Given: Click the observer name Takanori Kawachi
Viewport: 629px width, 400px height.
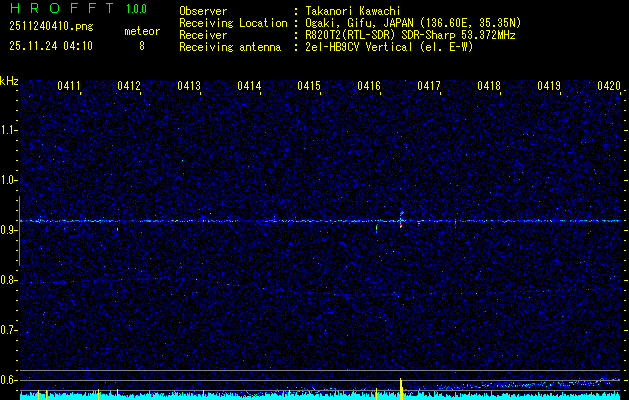Looking at the screenshot, I should click(x=353, y=11).
